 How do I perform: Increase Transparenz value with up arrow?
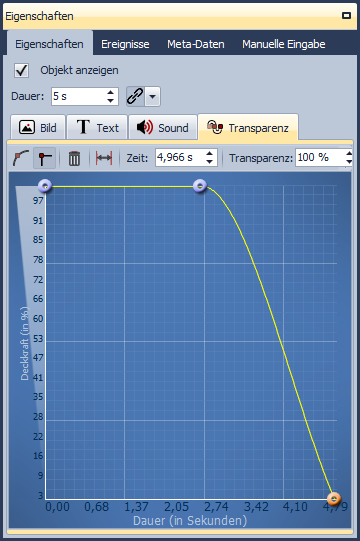349,154
